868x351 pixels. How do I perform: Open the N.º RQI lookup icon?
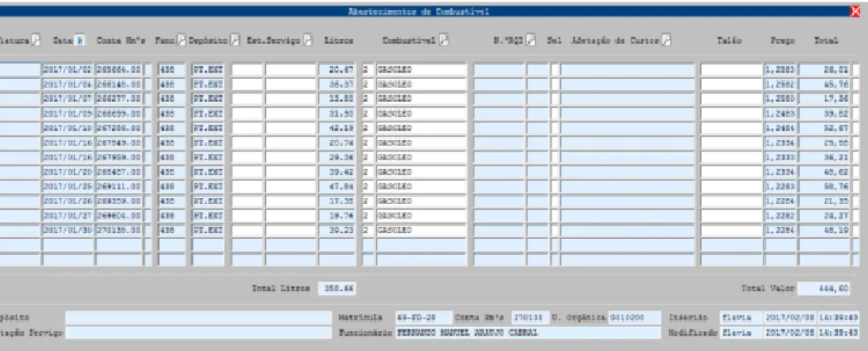pos(531,40)
